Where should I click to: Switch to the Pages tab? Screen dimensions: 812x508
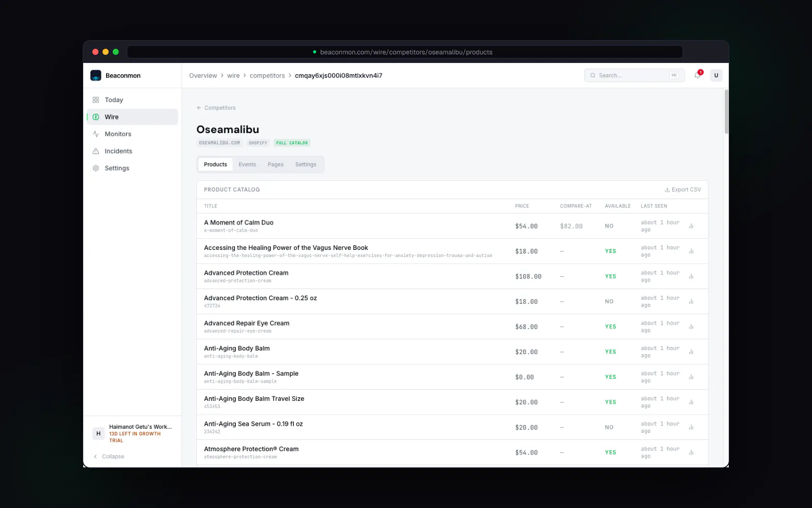(x=276, y=165)
